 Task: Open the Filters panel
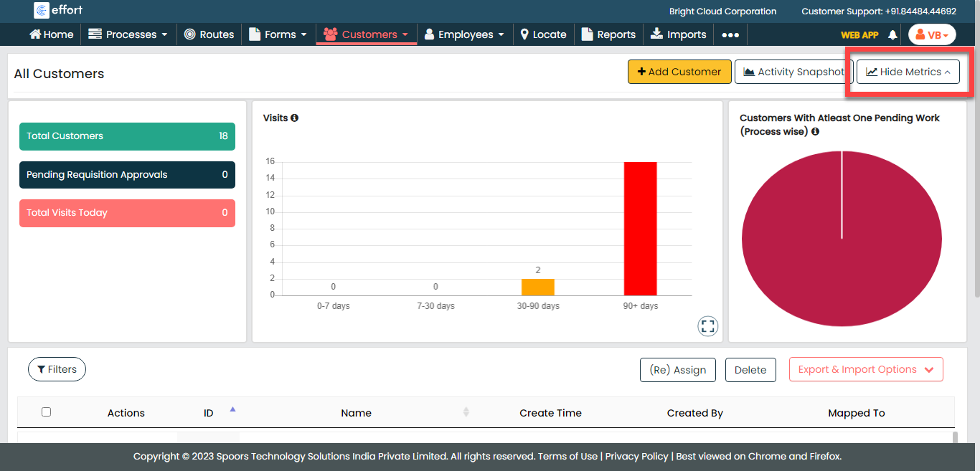pos(57,369)
